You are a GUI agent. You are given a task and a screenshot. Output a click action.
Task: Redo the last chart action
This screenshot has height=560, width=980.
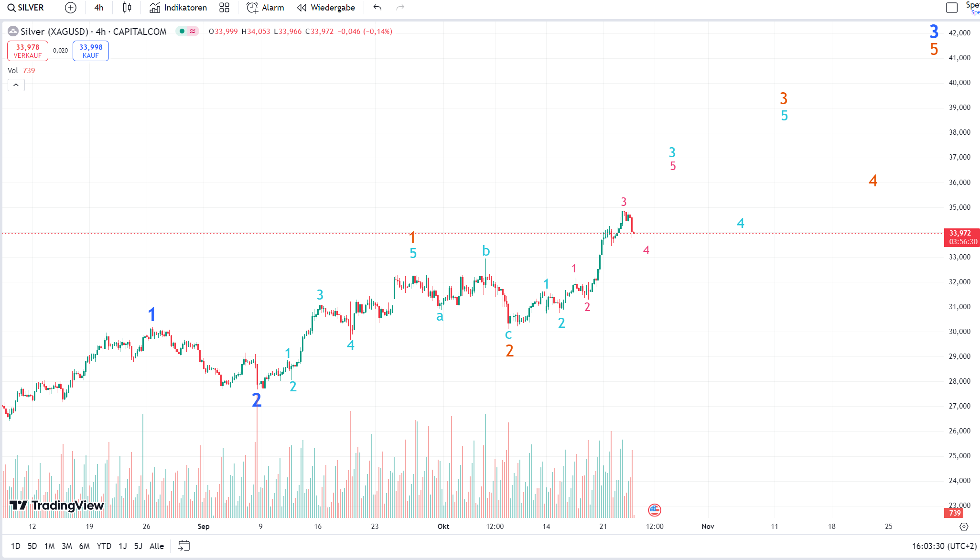coord(400,8)
